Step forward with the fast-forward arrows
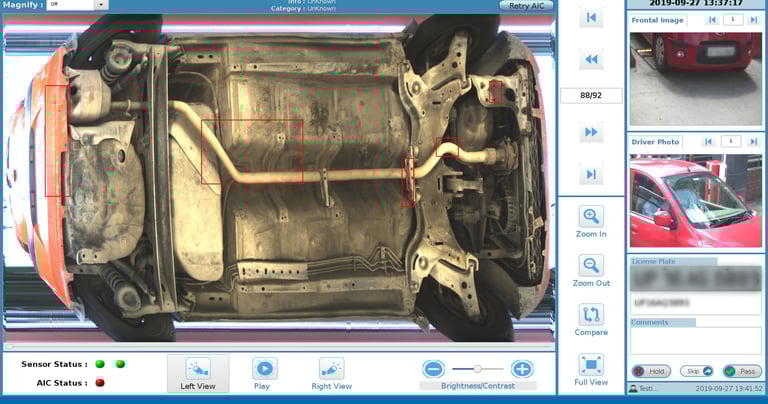Image resolution: width=768 pixels, height=404 pixels. coord(591,132)
